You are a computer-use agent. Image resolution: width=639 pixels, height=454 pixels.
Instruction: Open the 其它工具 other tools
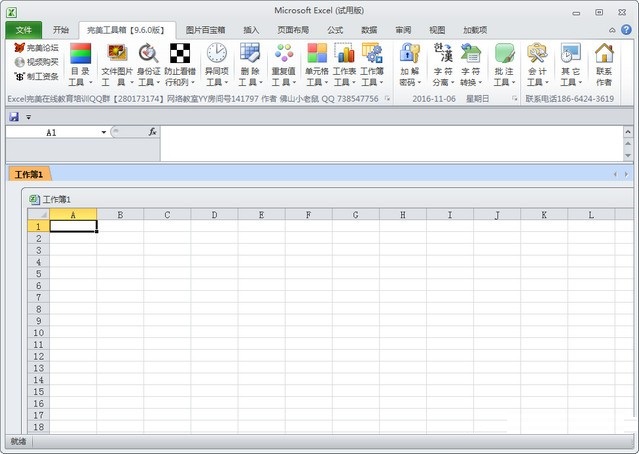pos(571,65)
